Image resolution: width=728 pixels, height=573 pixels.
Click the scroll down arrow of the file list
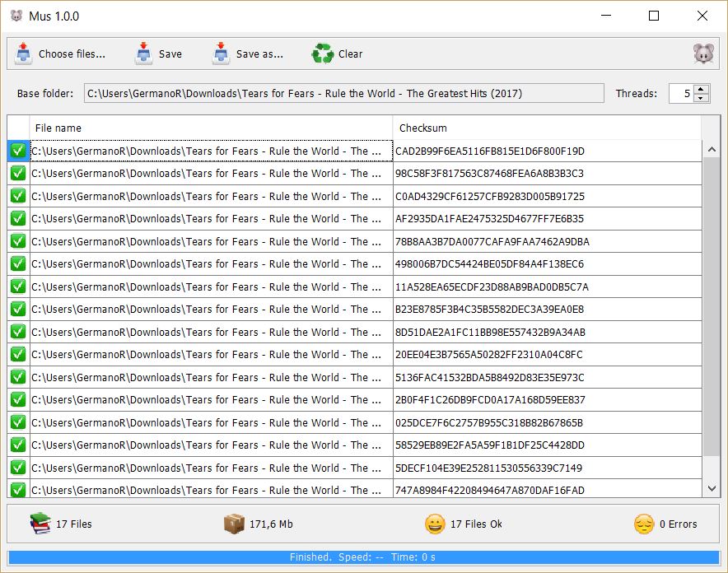[712, 488]
